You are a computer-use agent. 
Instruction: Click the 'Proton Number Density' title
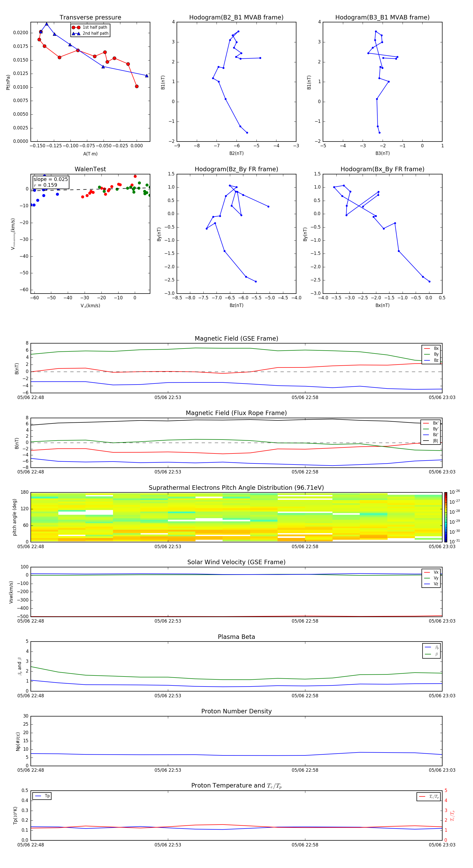(x=236, y=712)
